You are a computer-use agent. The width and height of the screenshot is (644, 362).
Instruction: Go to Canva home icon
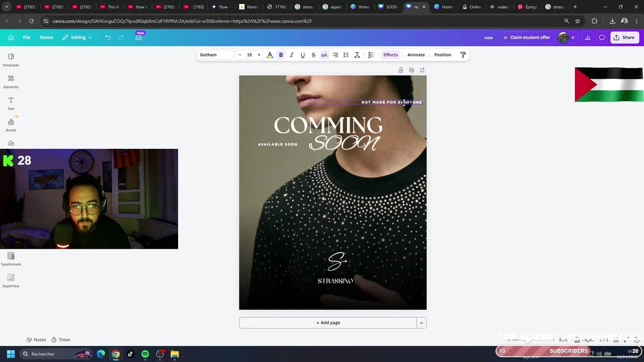(x=11, y=37)
